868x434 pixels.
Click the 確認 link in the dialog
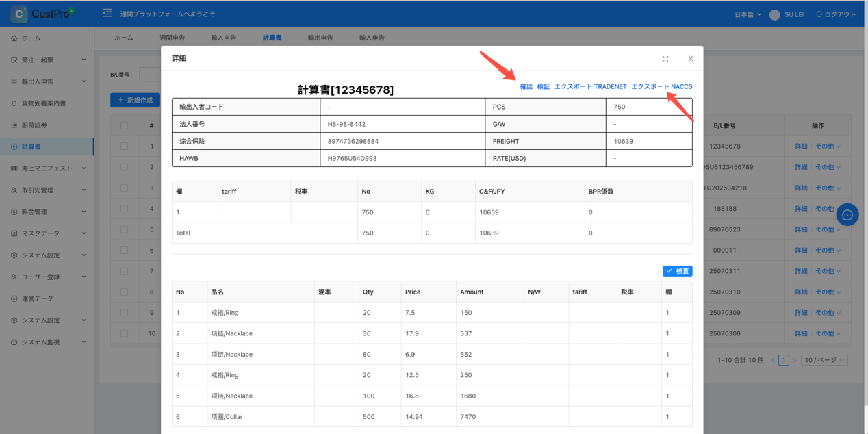click(x=526, y=87)
